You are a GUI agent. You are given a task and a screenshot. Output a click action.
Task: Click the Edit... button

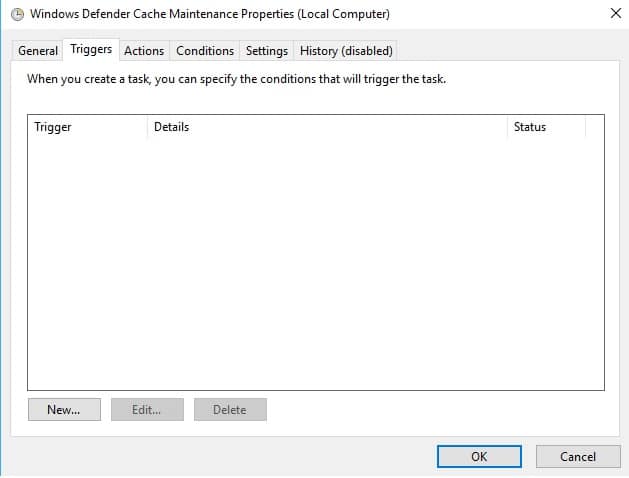146,410
